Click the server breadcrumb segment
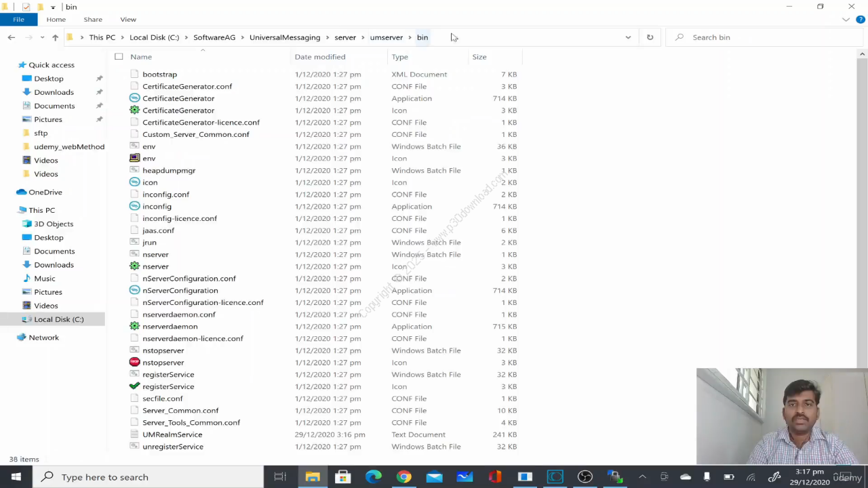868x488 pixels. 345,37
